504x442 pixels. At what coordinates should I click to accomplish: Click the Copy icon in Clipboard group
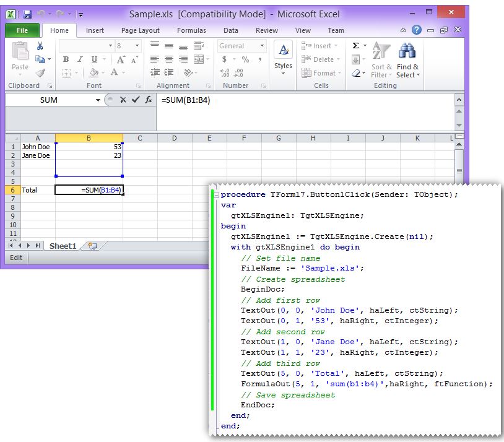point(40,59)
